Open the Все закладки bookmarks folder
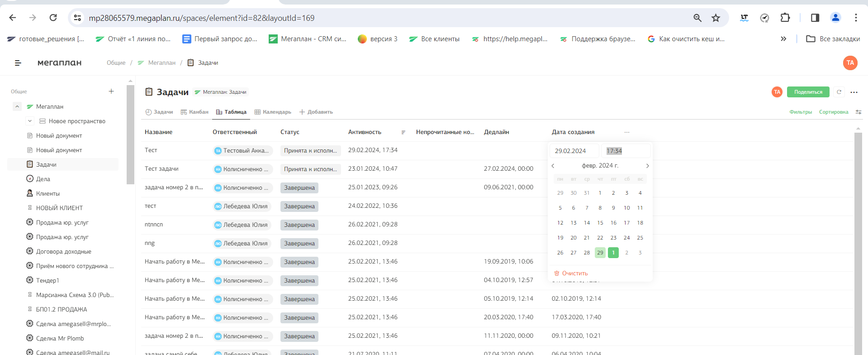This screenshot has height=355, width=868. pos(833,39)
